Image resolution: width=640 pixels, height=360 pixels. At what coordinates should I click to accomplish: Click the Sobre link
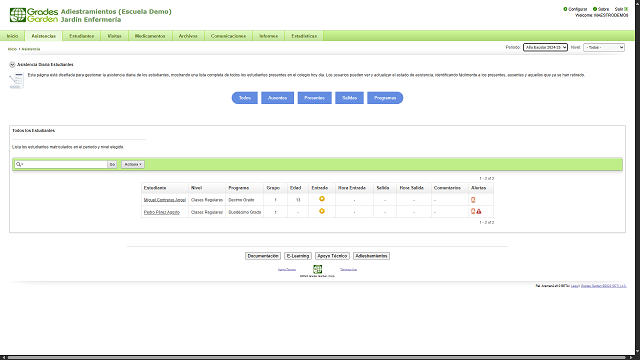(603, 9)
